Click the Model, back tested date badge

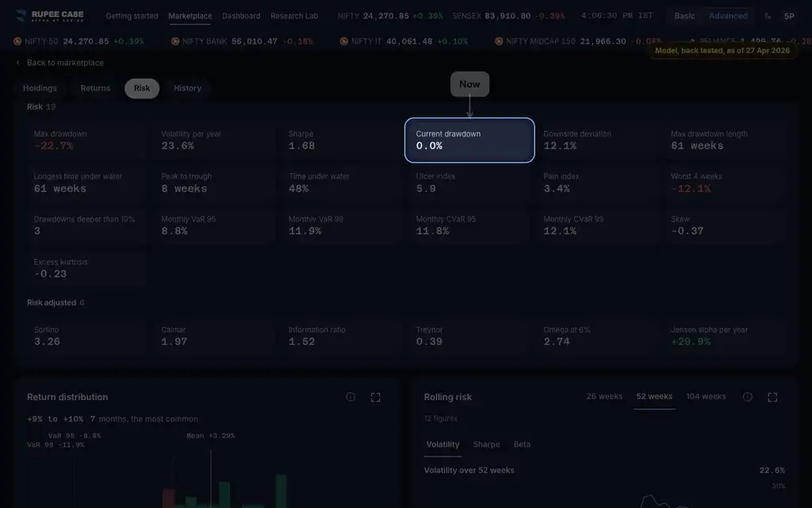[722, 51]
